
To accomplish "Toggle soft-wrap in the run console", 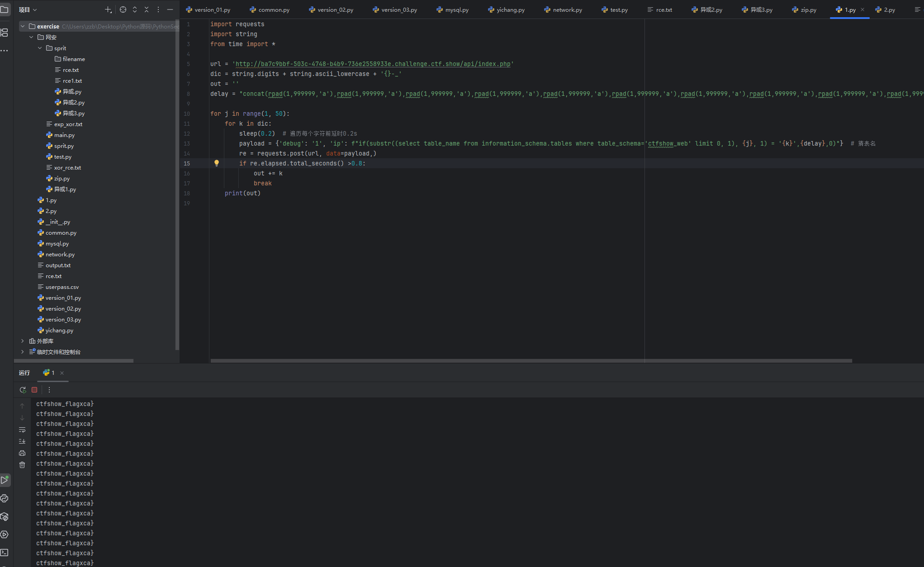I will coord(22,430).
